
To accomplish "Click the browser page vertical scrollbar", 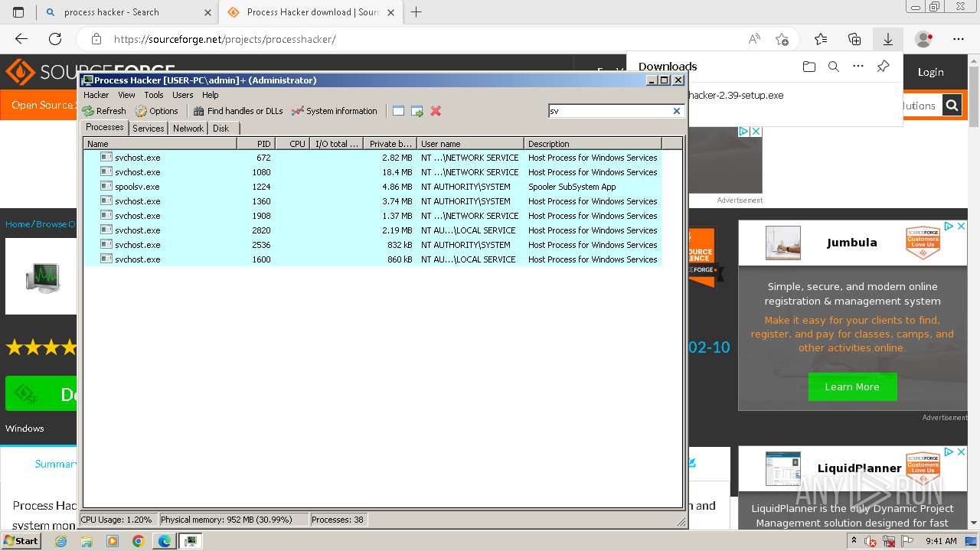I will pos(974,291).
